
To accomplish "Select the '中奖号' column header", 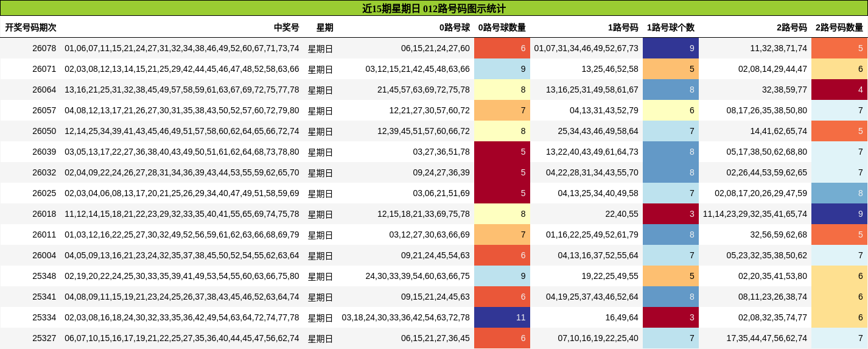I will [287, 27].
